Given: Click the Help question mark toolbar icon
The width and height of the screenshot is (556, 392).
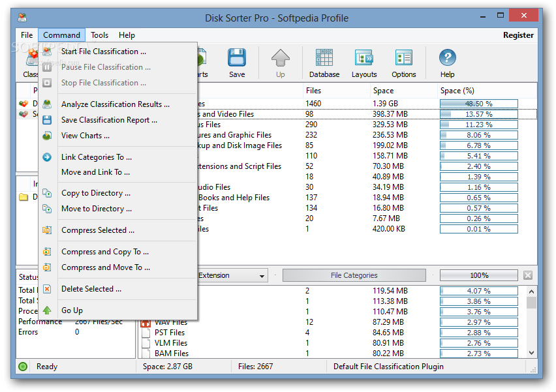Looking at the screenshot, I should click(447, 57).
